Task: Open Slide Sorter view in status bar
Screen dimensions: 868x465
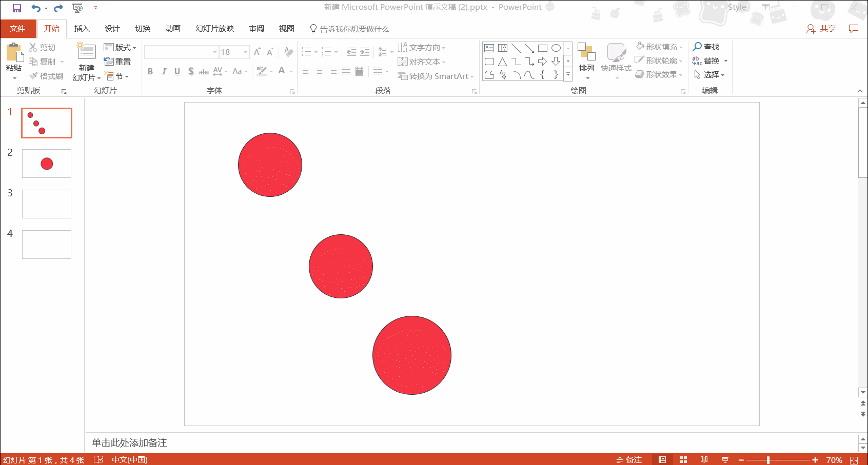Action: point(683,460)
